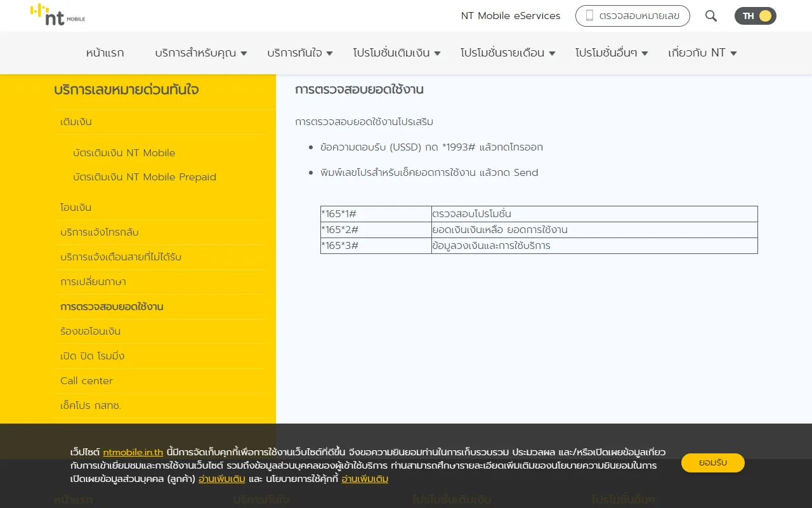Expand the โปรโมชั่นอื่นๆ dropdown menu

pos(612,53)
